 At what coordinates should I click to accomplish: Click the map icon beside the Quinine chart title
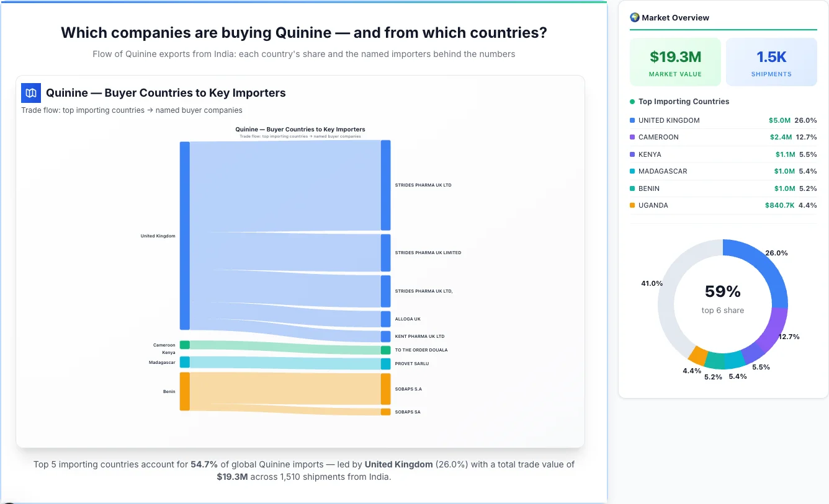coord(30,92)
